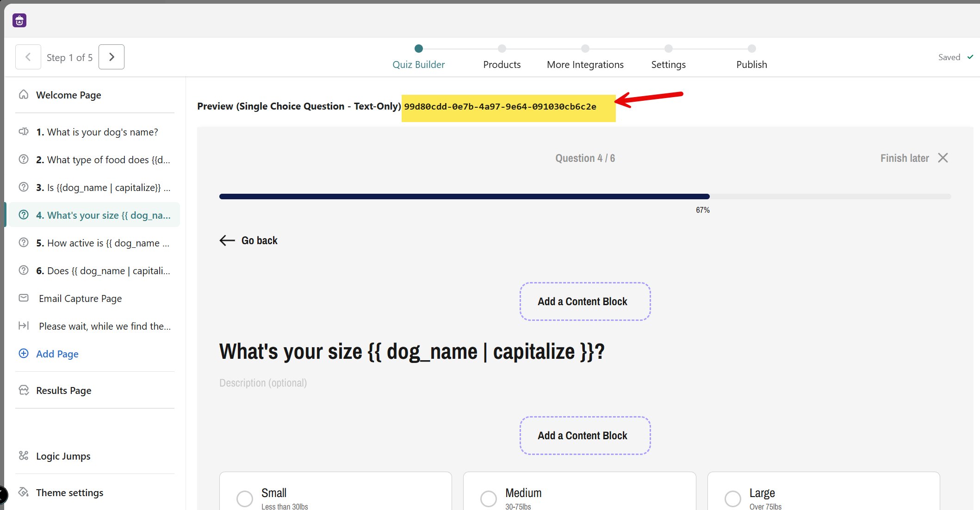Switch to Quiz Builder step
980x510 pixels.
(x=419, y=65)
